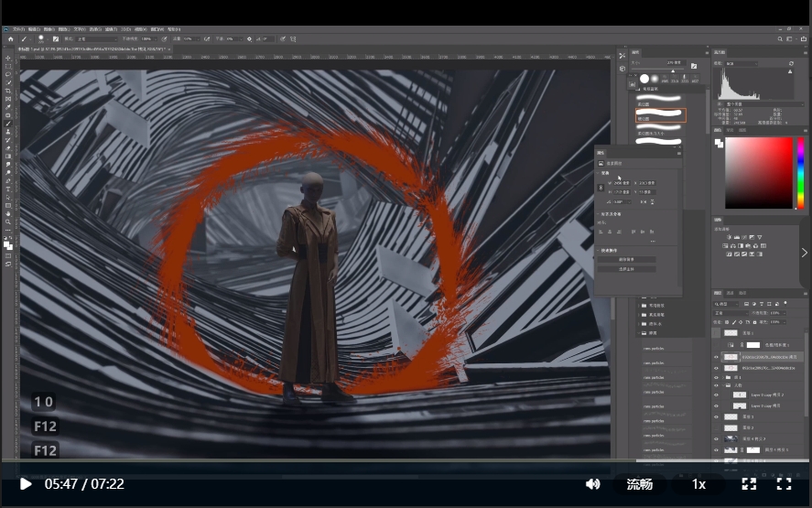Pick a red shade in the color field

click(x=759, y=172)
